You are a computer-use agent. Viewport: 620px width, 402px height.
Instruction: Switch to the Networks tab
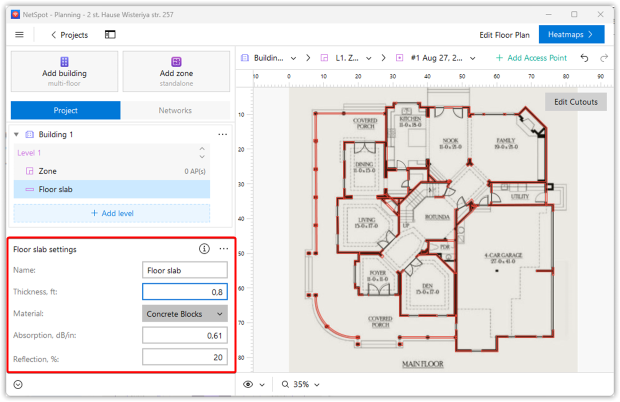click(x=175, y=110)
